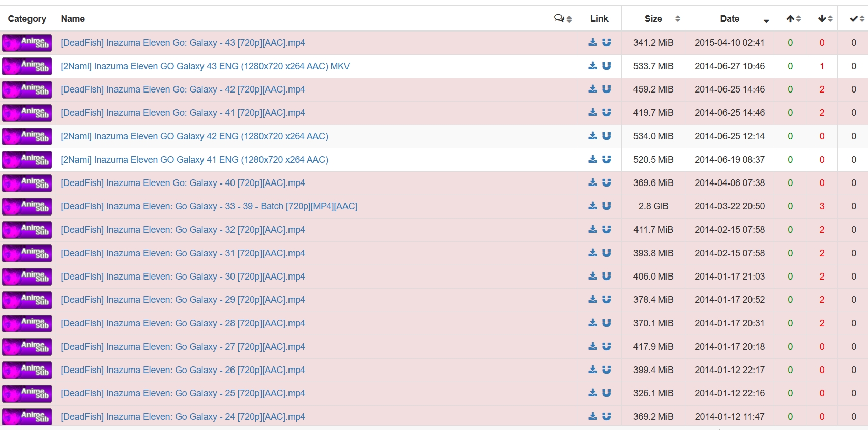Download torrent file for Go Galaxy 32

(592, 229)
